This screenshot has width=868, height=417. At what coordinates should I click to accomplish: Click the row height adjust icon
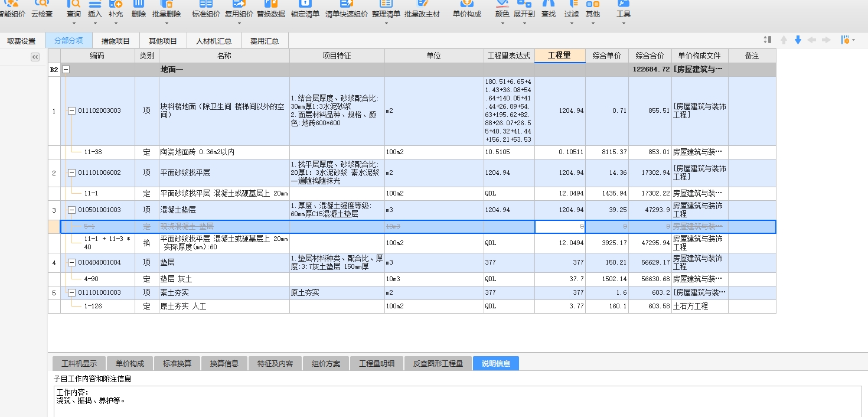768,40
